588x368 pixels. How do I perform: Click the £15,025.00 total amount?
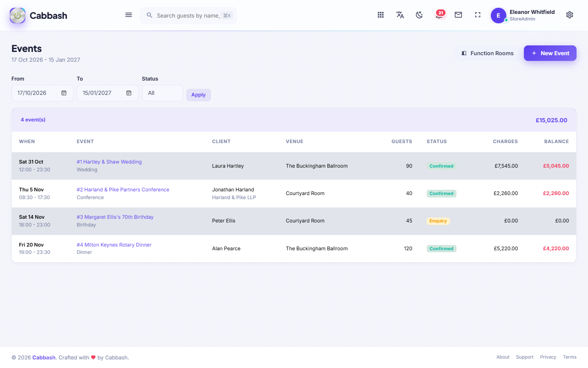(x=551, y=120)
